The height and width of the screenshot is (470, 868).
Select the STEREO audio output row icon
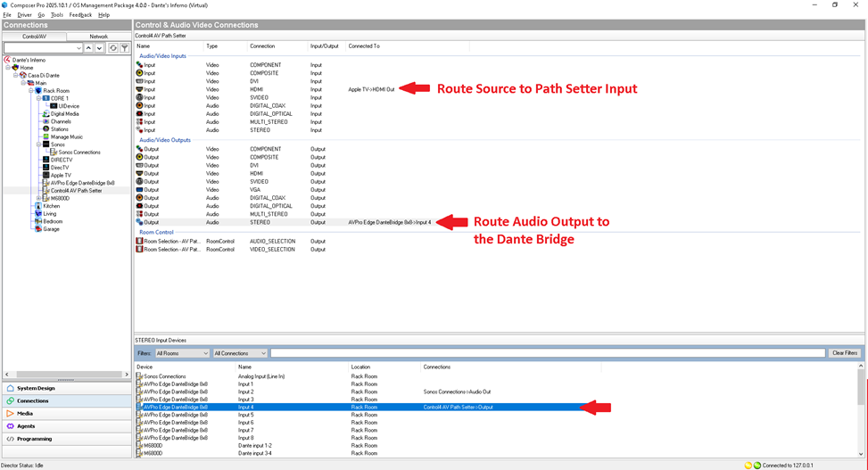[x=140, y=222]
